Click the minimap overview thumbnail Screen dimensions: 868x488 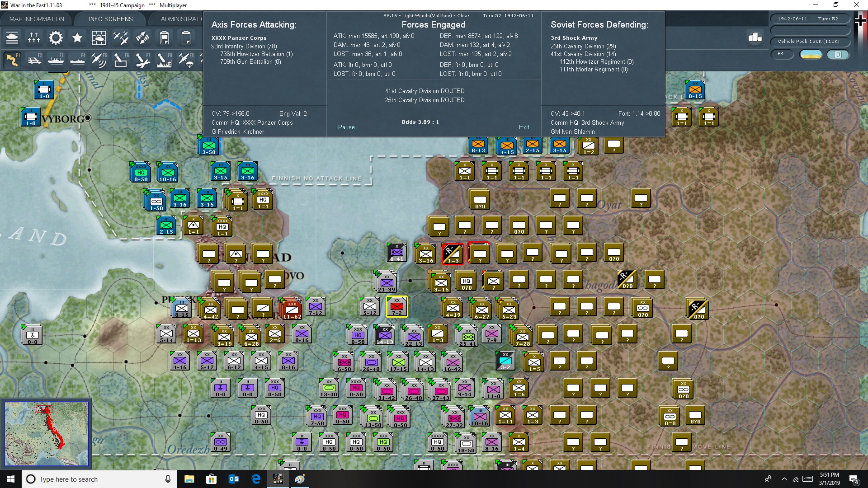tap(46, 434)
